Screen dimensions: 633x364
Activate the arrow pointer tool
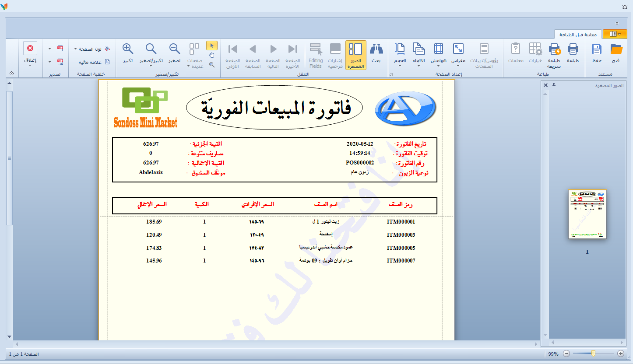pos(211,45)
